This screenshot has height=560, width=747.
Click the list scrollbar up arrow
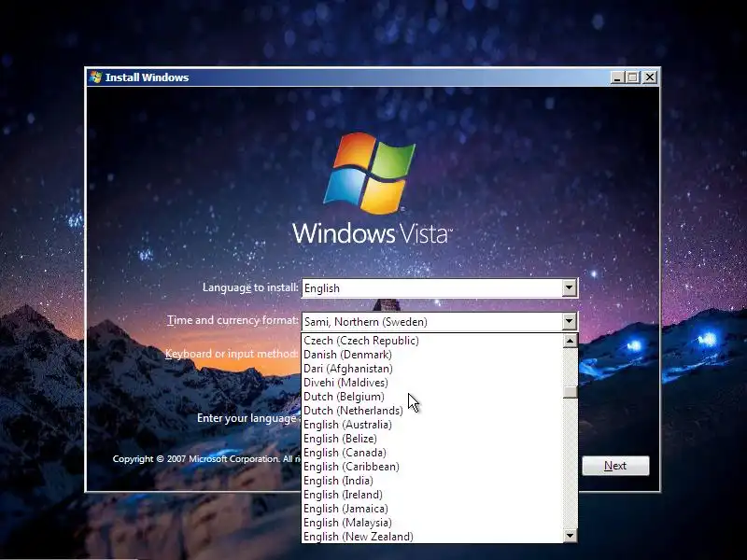[x=570, y=341]
